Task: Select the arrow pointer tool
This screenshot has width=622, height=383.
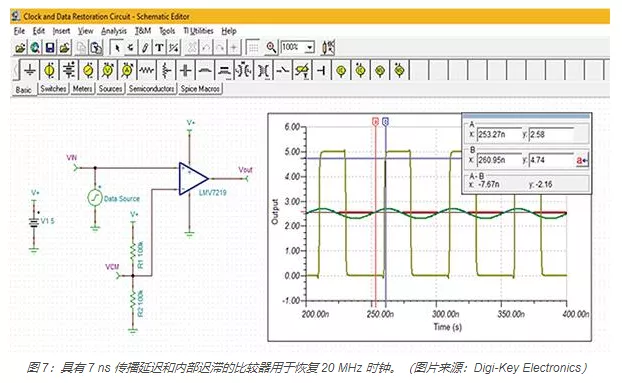Action: tap(117, 48)
